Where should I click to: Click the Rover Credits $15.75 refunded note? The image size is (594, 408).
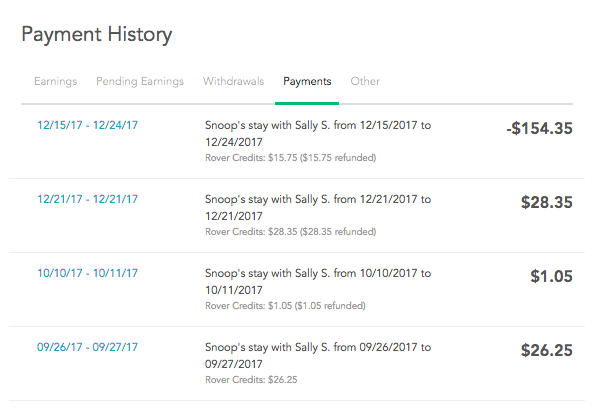pos(291,158)
